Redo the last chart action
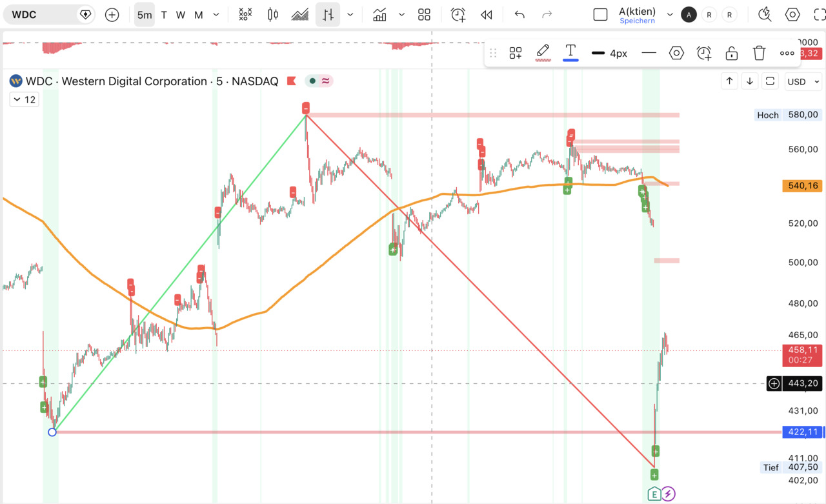This screenshot has width=826, height=504. (547, 14)
